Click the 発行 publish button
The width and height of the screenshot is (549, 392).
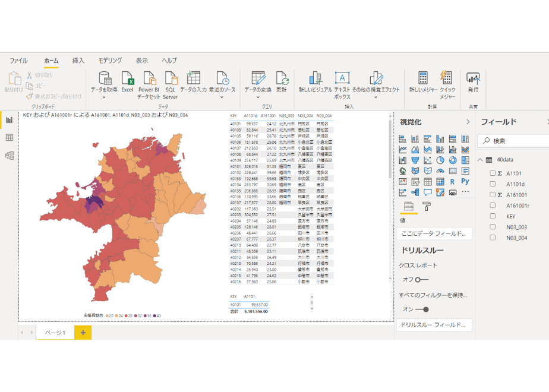[473, 82]
